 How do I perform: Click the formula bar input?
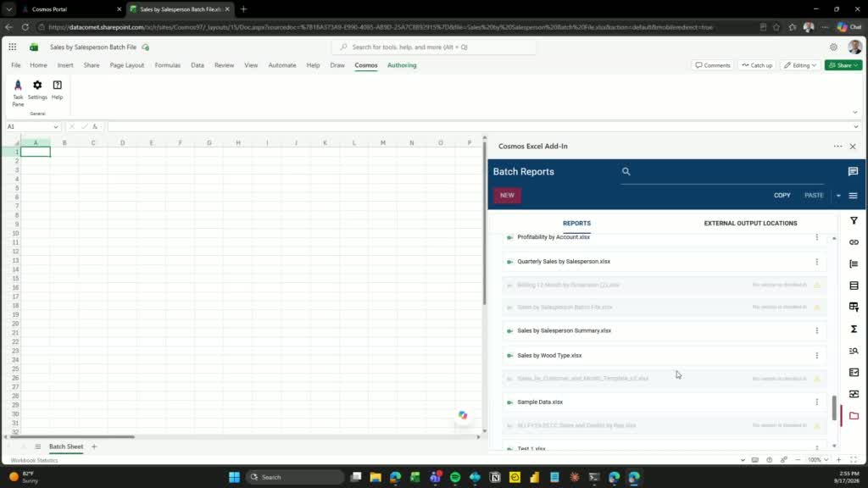(479, 127)
